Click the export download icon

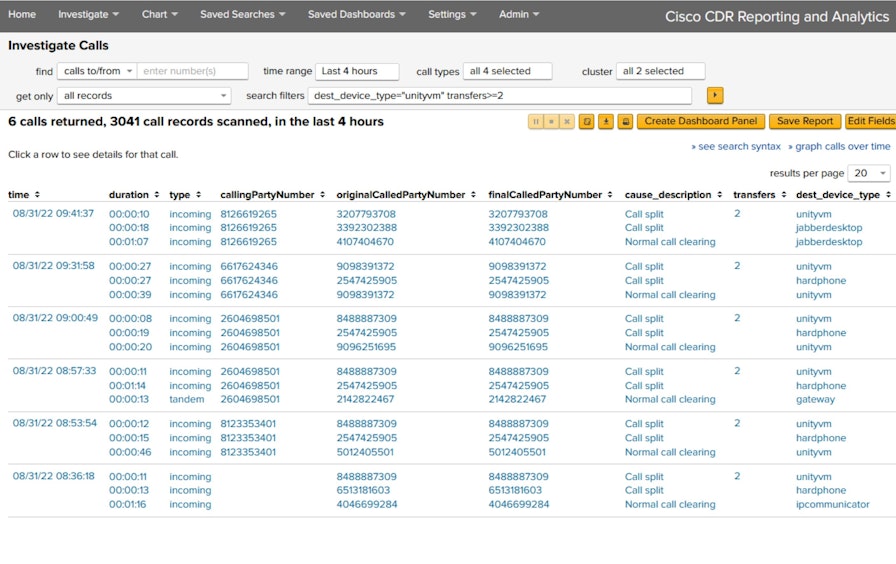[606, 121]
